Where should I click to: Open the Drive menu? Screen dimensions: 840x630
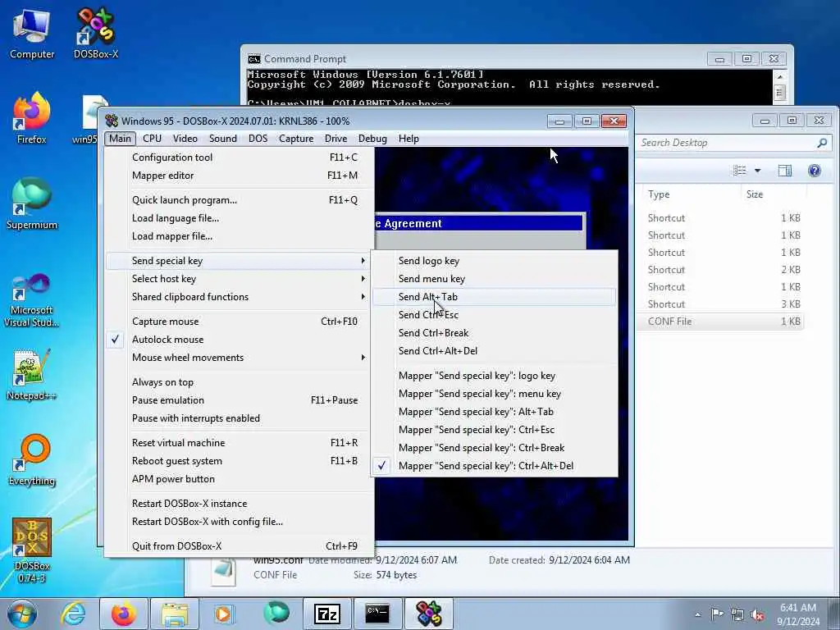(336, 139)
